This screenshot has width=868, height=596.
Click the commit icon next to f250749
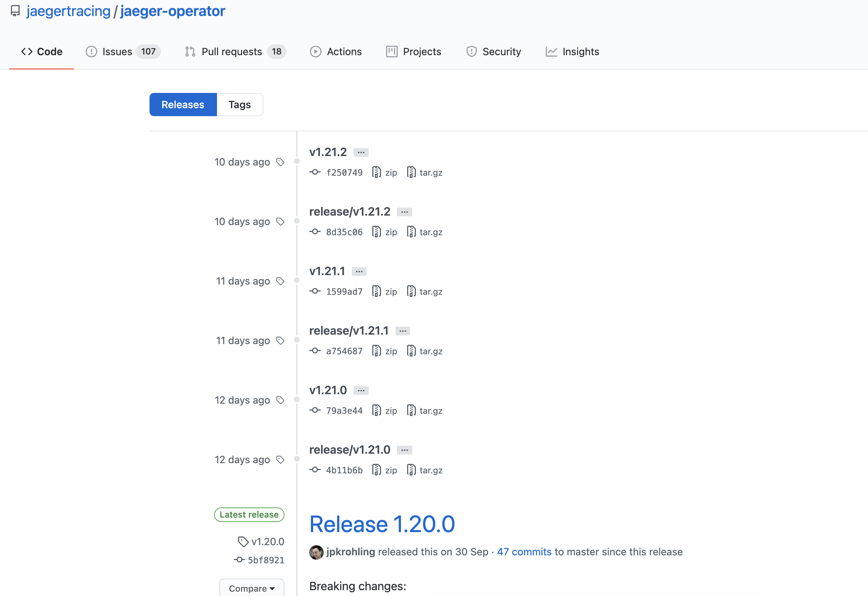315,172
